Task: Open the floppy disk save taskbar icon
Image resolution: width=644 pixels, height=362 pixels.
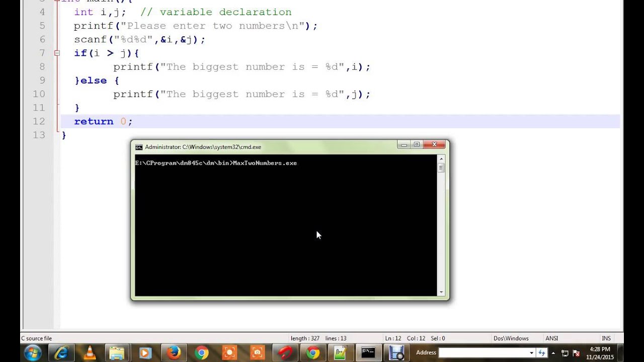Action: coord(396,352)
